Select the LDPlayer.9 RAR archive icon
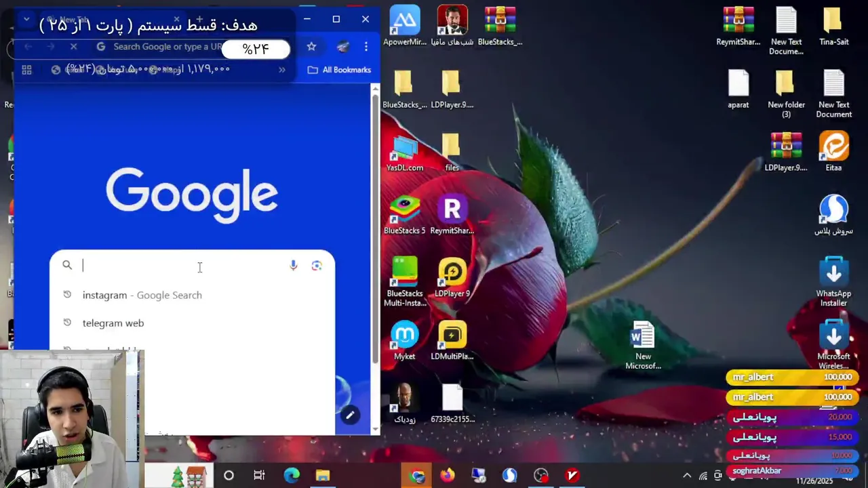 tap(786, 152)
